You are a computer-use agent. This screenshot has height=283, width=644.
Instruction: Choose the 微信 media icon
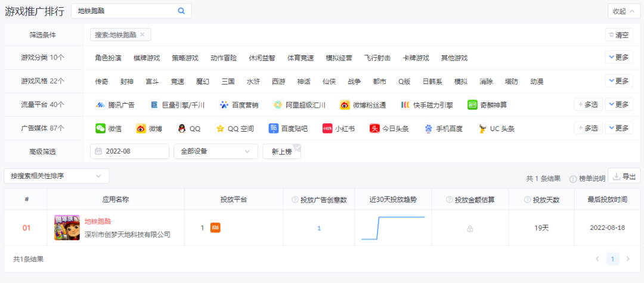[100, 129]
